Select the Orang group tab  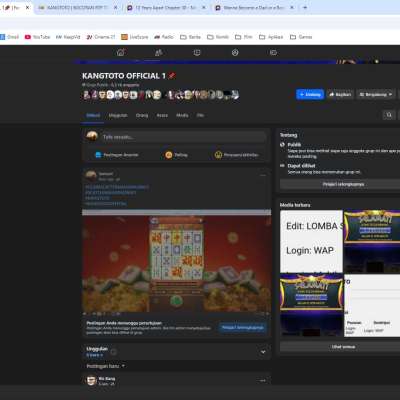coord(142,115)
